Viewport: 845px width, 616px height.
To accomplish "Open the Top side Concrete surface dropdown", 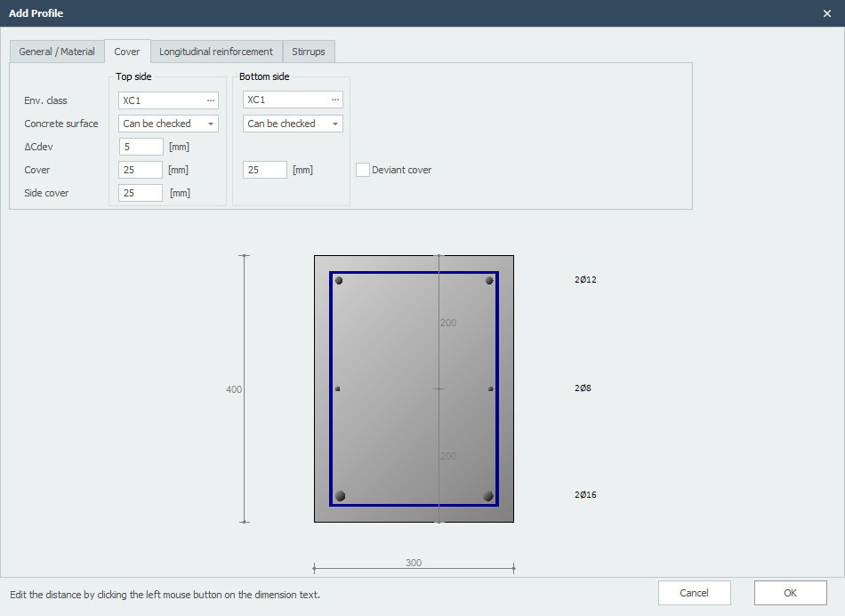I will click(x=212, y=124).
